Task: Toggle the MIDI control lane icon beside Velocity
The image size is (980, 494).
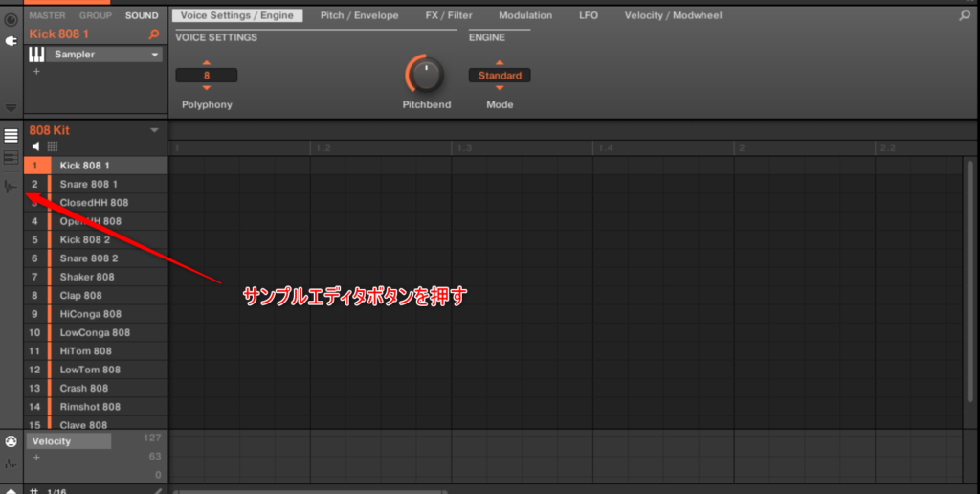Action: click(x=11, y=441)
